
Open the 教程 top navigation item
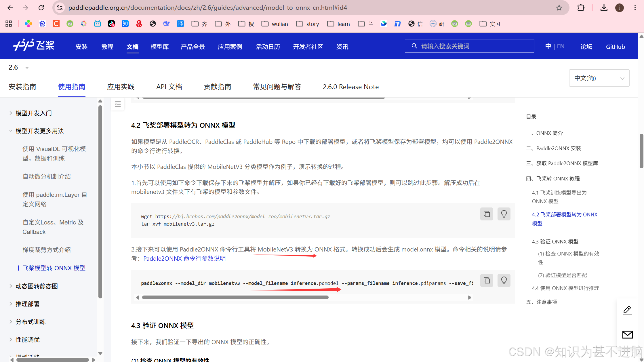point(108,47)
